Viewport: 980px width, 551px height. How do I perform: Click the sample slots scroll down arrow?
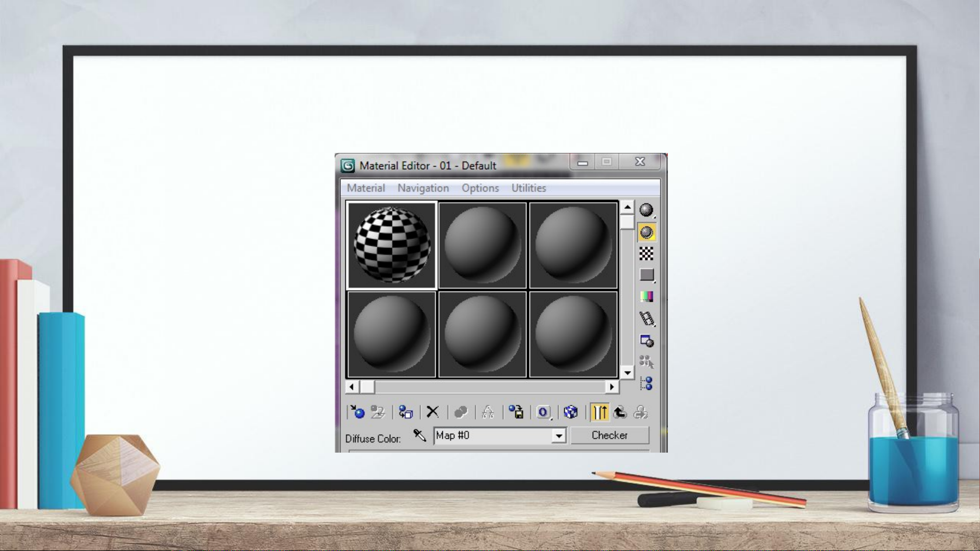coord(627,373)
